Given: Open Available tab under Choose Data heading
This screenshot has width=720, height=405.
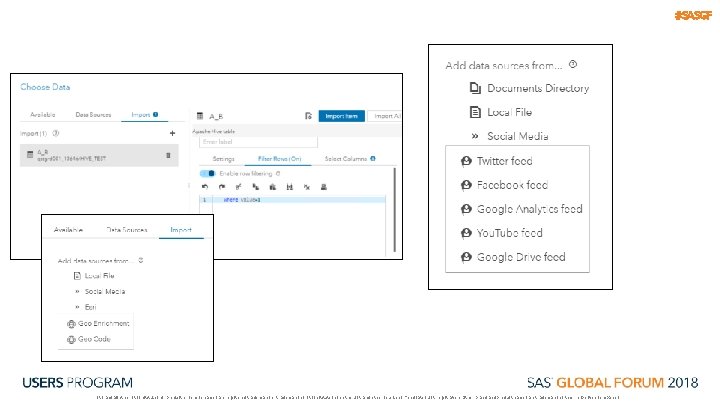Looking at the screenshot, I should click(x=43, y=114).
